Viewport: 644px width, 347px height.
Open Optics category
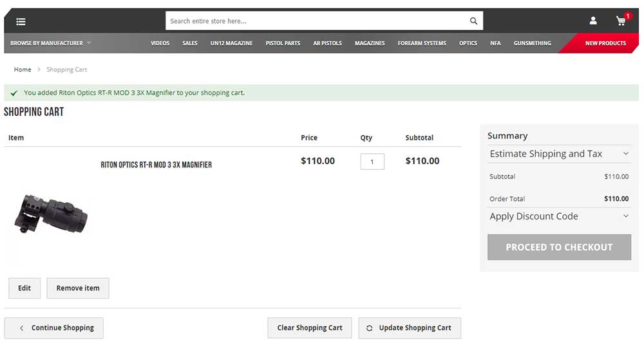468,43
